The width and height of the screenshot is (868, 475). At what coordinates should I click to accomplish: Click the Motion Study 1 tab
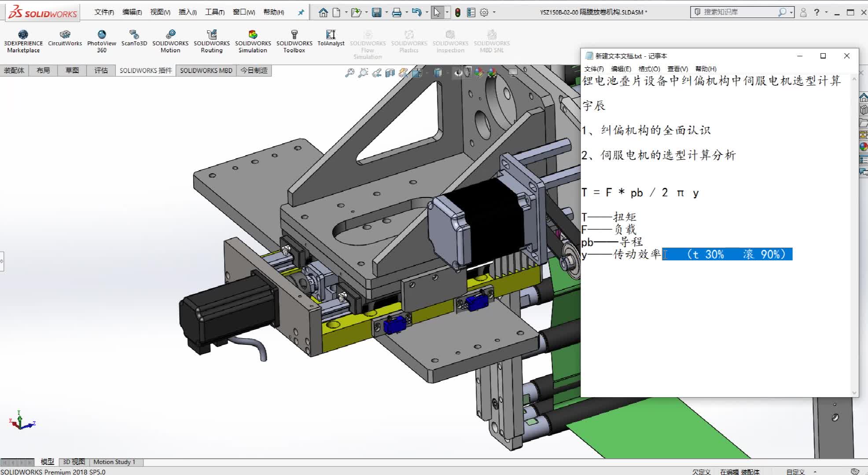pos(114,462)
